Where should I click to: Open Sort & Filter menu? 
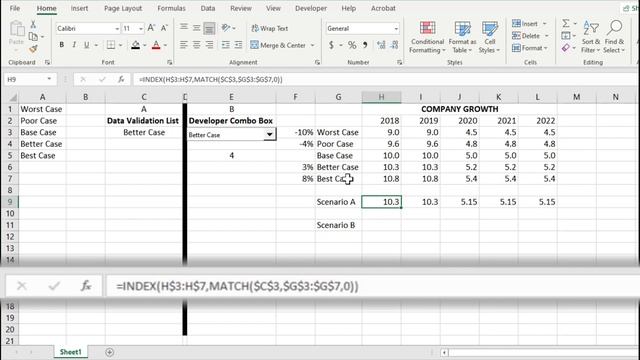click(591, 37)
